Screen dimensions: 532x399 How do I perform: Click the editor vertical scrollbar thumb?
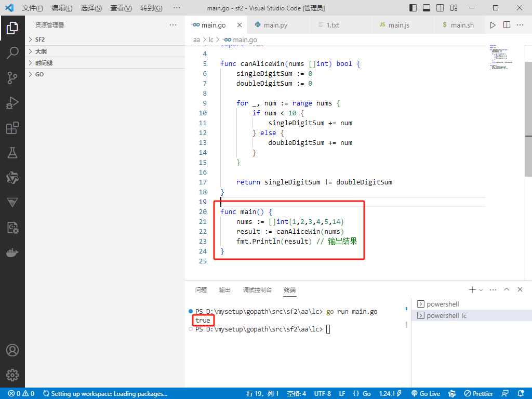pyautogui.click(x=528, y=119)
